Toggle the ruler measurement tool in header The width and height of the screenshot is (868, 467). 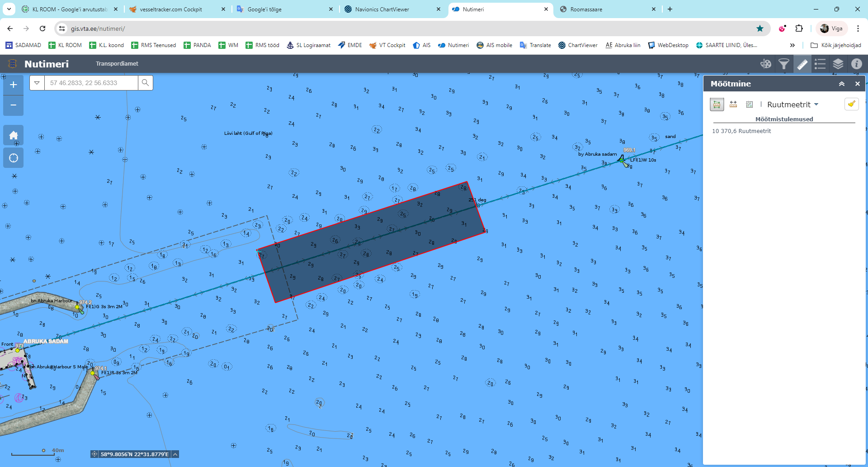802,64
